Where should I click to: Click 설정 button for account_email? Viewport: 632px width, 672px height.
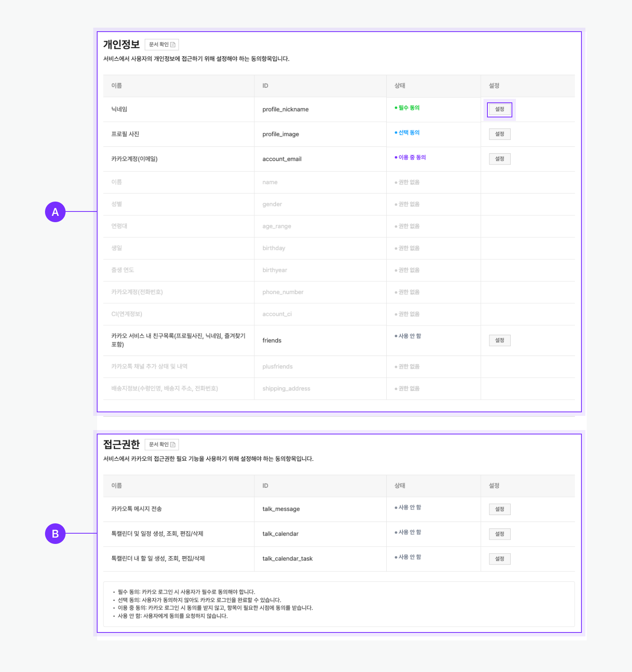(x=499, y=159)
